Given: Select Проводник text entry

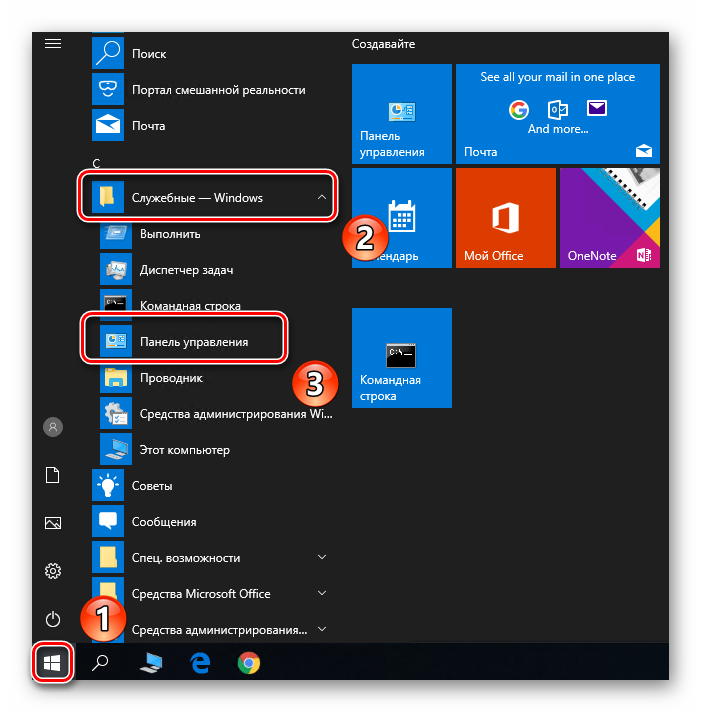Looking at the screenshot, I should [171, 378].
